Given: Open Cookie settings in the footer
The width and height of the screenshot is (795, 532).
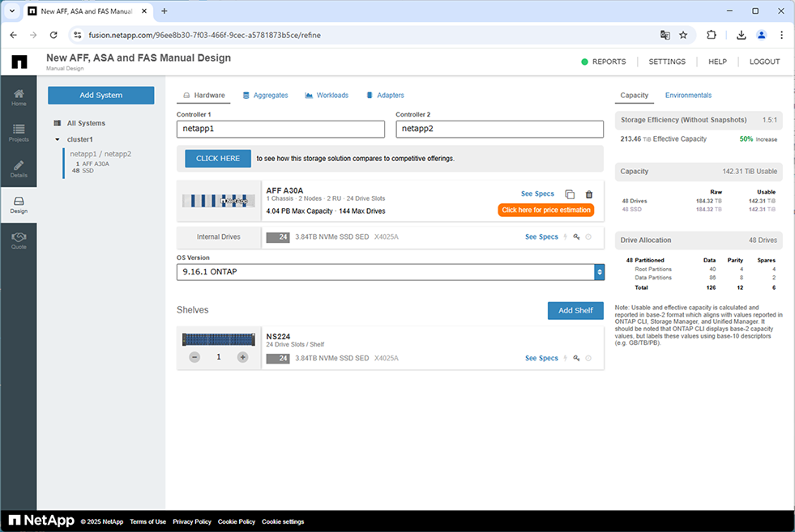Looking at the screenshot, I should 283,521.
